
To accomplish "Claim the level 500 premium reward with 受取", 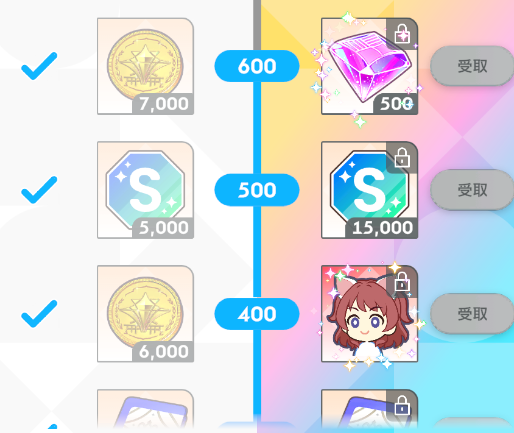I will tap(472, 190).
